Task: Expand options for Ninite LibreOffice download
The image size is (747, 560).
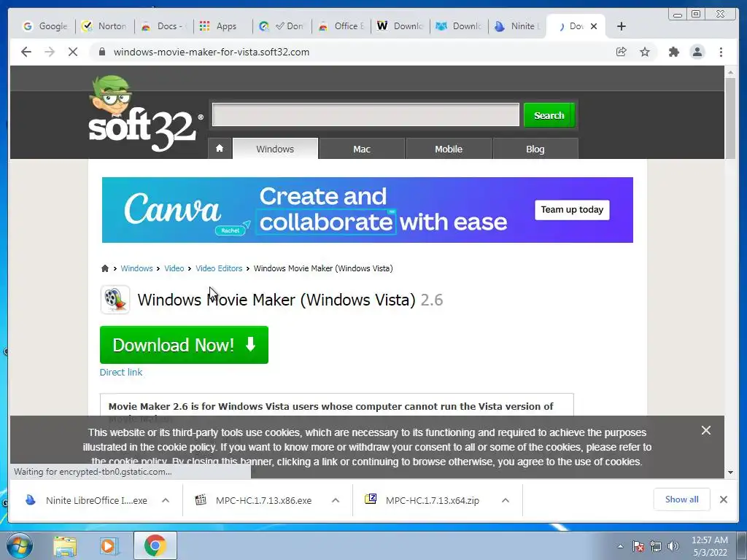Action: pos(166,500)
